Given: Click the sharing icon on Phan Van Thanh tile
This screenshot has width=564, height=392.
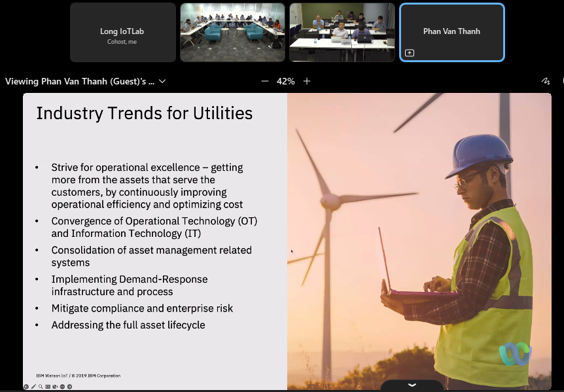Looking at the screenshot, I should pos(410,53).
